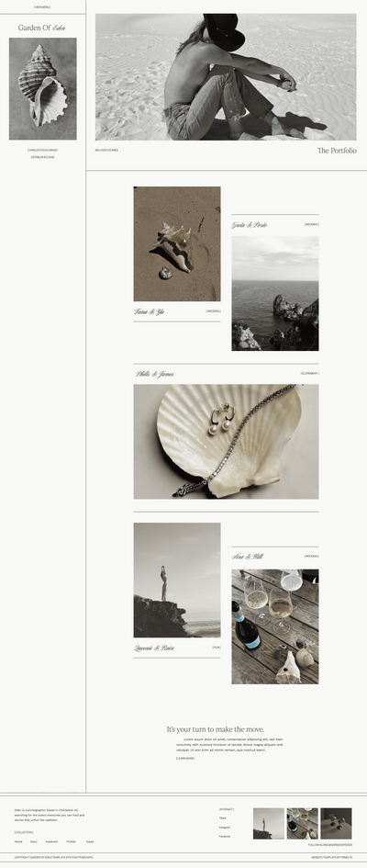Click the Learn More link
The width and height of the screenshot is (367, 868).
point(185,759)
